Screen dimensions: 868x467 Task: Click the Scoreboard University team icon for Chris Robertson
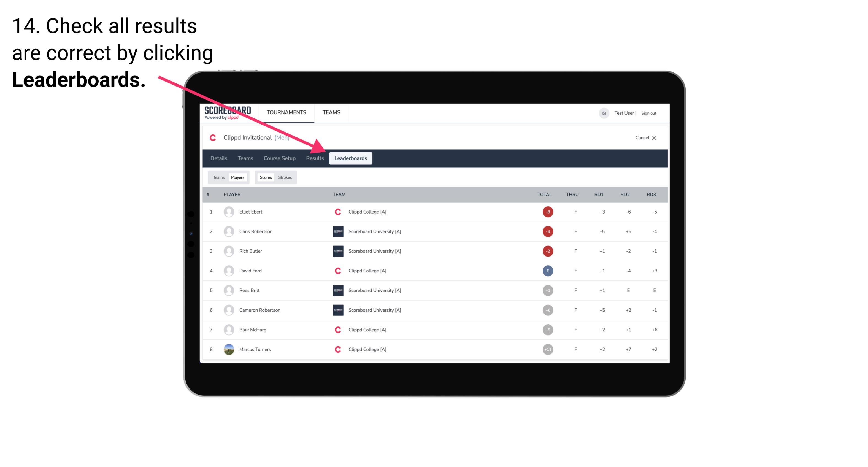[337, 231]
